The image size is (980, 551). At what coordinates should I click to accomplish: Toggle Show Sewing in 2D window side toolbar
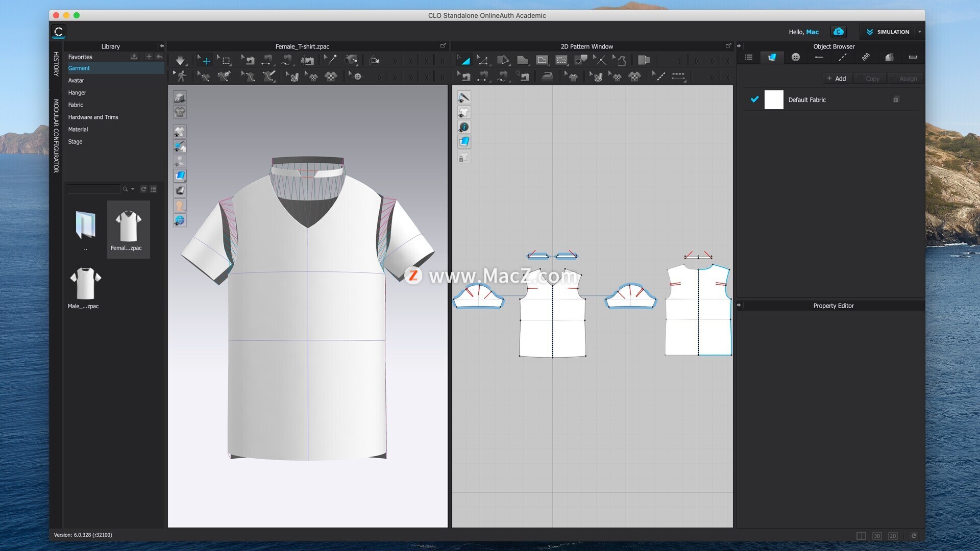[x=464, y=97]
